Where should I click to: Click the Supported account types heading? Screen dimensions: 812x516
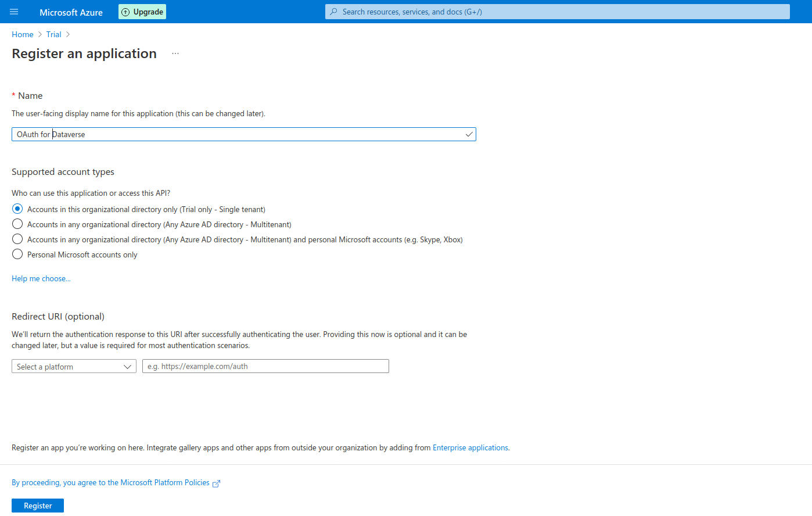pos(63,172)
